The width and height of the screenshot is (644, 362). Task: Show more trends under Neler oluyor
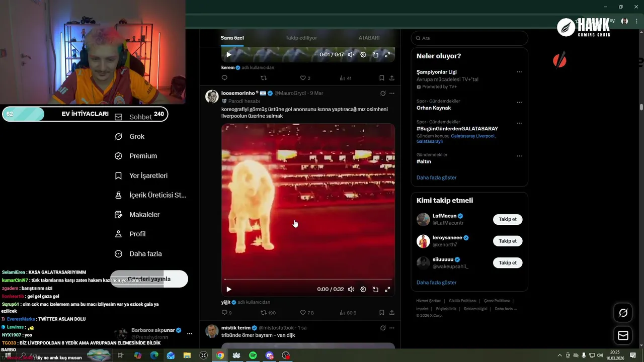click(437, 177)
